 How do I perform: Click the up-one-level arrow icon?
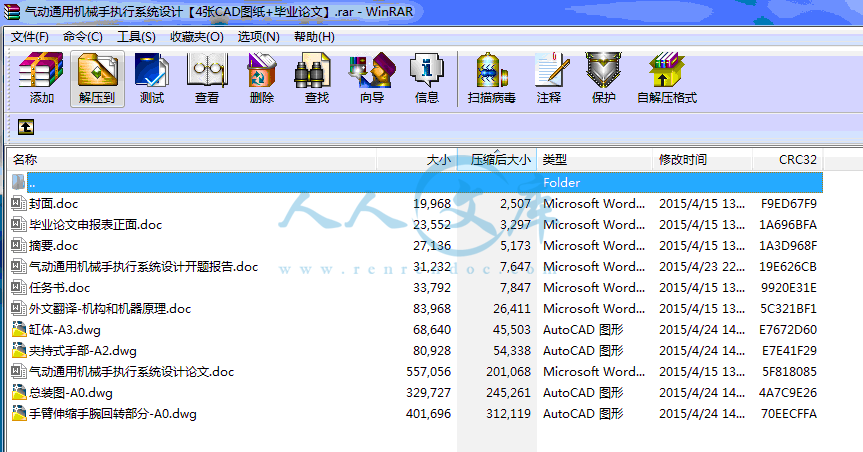(26, 127)
